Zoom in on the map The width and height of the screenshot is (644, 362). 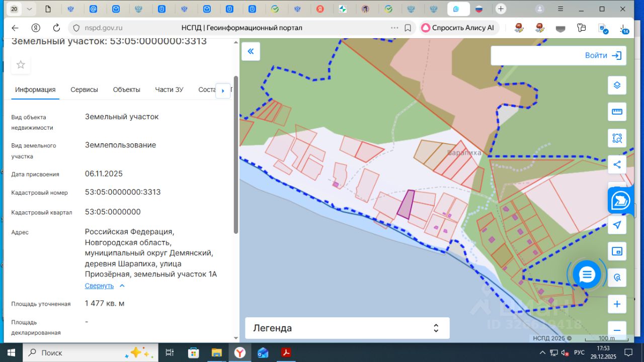(617, 304)
